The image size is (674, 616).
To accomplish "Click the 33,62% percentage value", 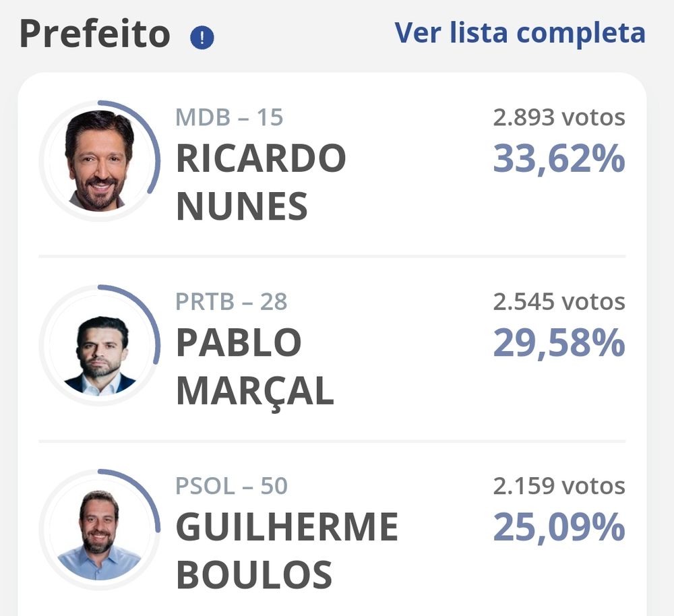I will click(x=559, y=160).
